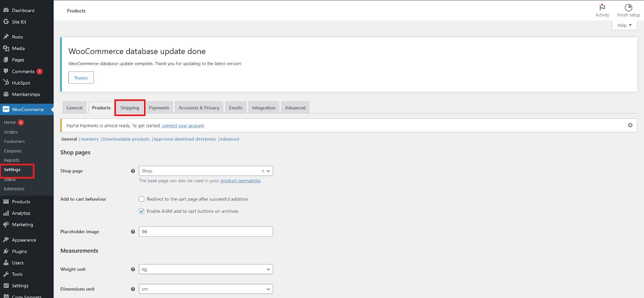
Task: Click the Thanks! button
Action: pos(81,78)
